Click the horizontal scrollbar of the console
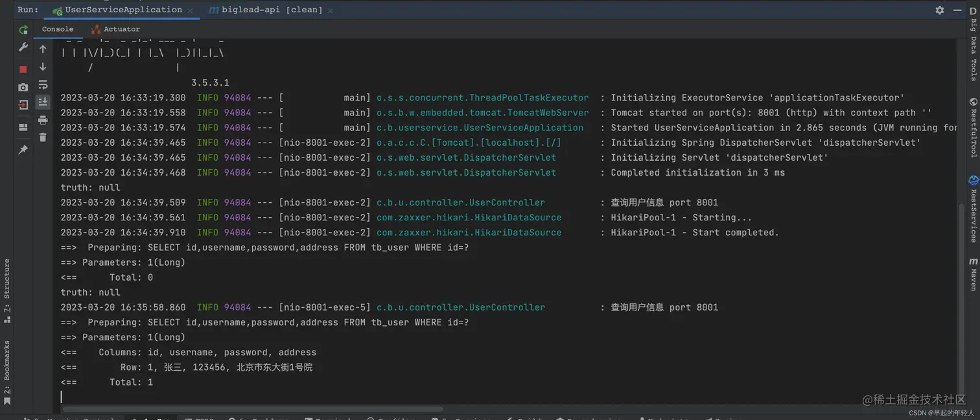 pyautogui.click(x=253, y=409)
